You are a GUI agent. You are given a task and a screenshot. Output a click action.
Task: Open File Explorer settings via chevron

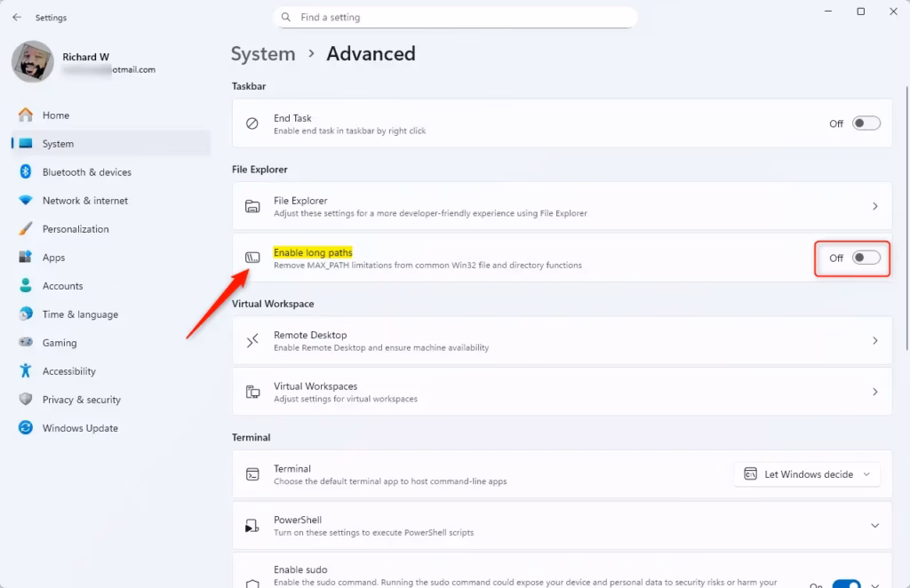point(874,206)
